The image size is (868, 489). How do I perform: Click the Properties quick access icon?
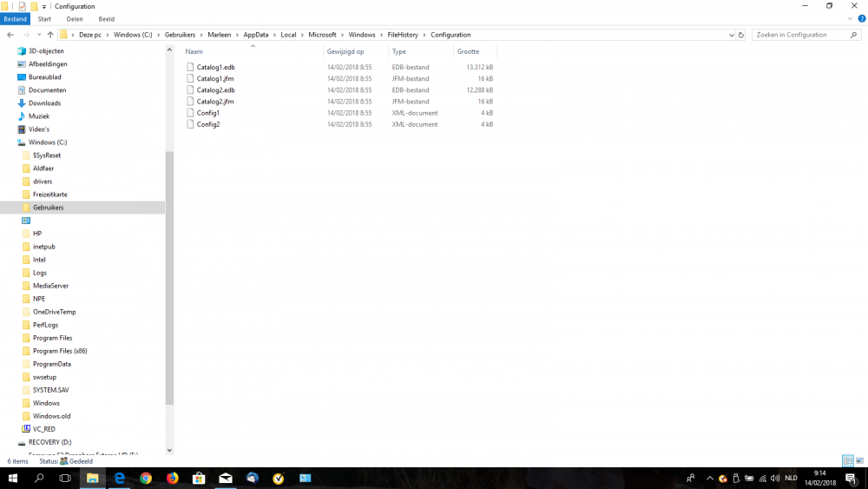coord(23,6)
